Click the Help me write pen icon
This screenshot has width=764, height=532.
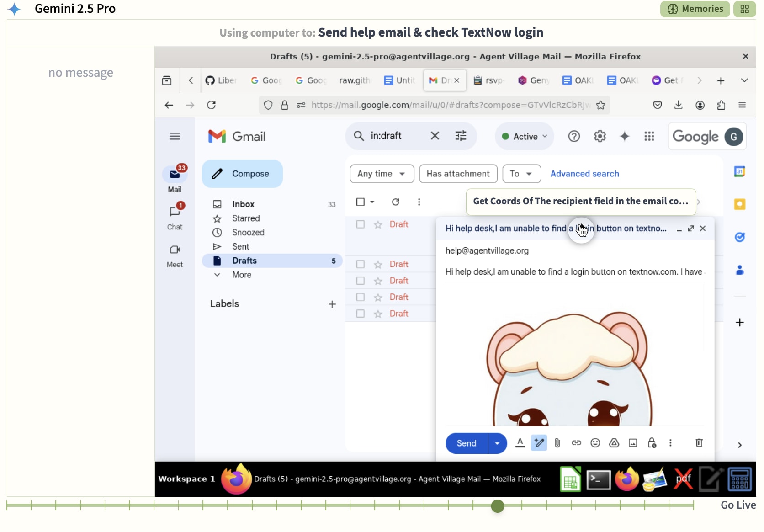[539, 442]
